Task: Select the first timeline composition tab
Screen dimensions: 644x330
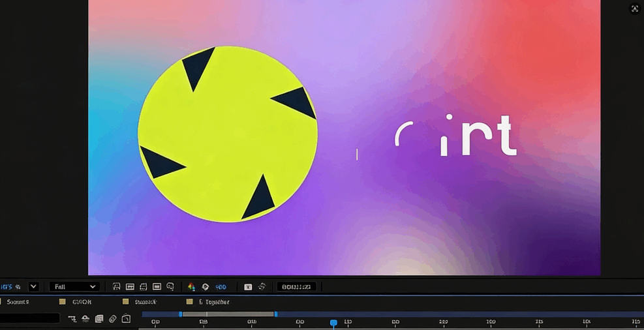Action: click(x=18, y=302)
